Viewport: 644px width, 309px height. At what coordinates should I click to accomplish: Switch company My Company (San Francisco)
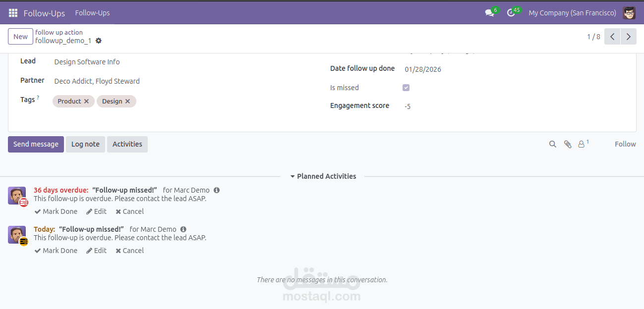572,13
